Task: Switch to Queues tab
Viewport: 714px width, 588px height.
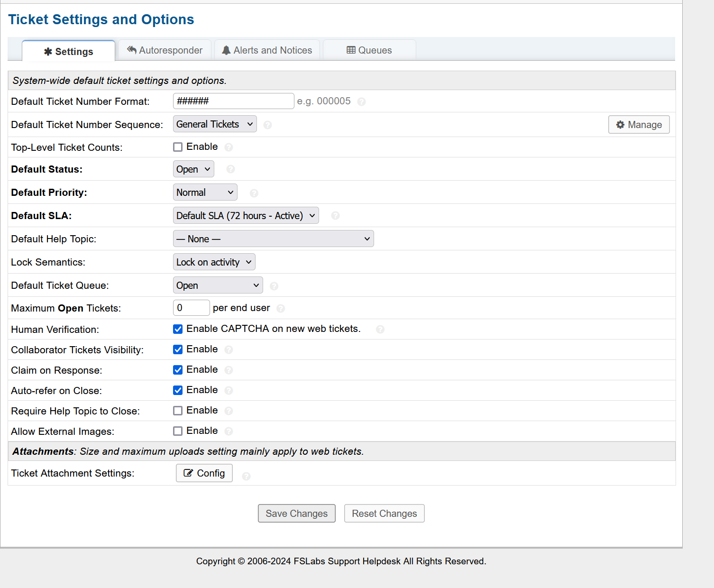Action: click(369, 50)
